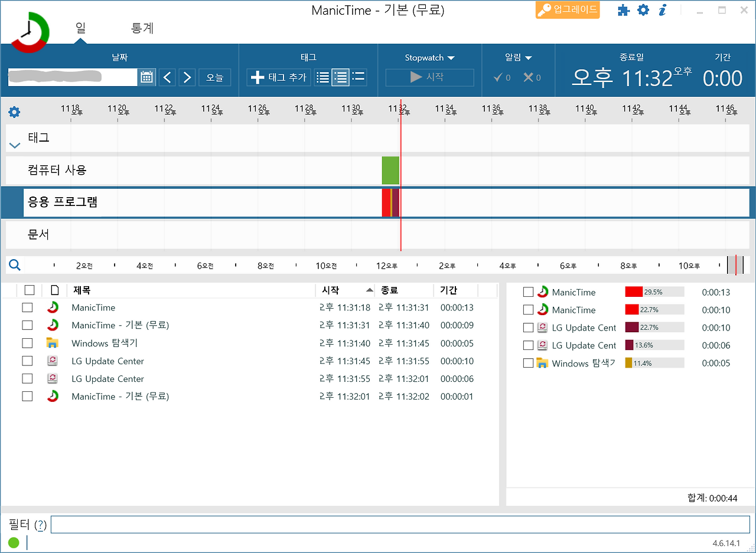Click the magnifier icon on the overview timeline
This screenshot has height=553, width=756.
(15, 265)
